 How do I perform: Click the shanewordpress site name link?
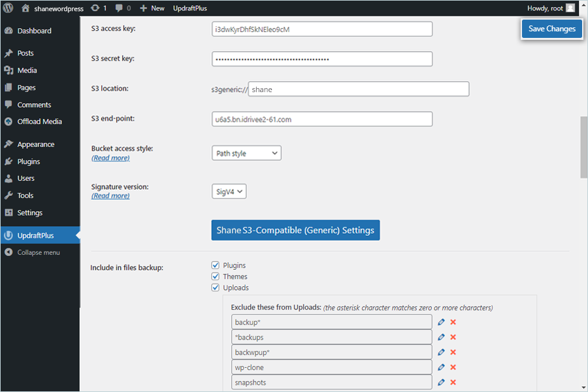click(59, 8)
